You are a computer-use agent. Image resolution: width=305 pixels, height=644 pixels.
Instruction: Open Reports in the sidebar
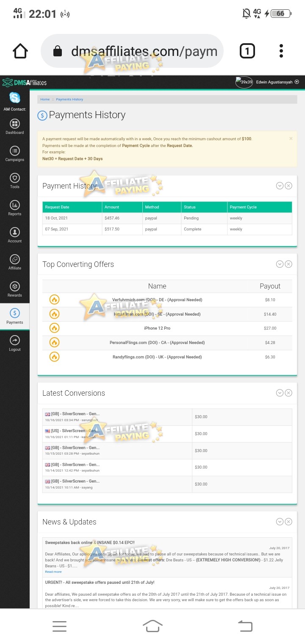point(15,208)
